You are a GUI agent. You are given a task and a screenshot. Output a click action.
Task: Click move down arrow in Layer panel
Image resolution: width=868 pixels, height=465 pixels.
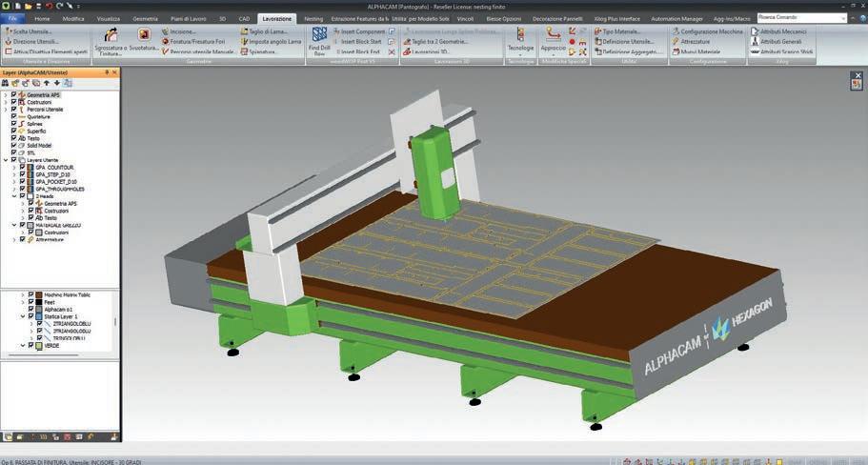[57, 83]
